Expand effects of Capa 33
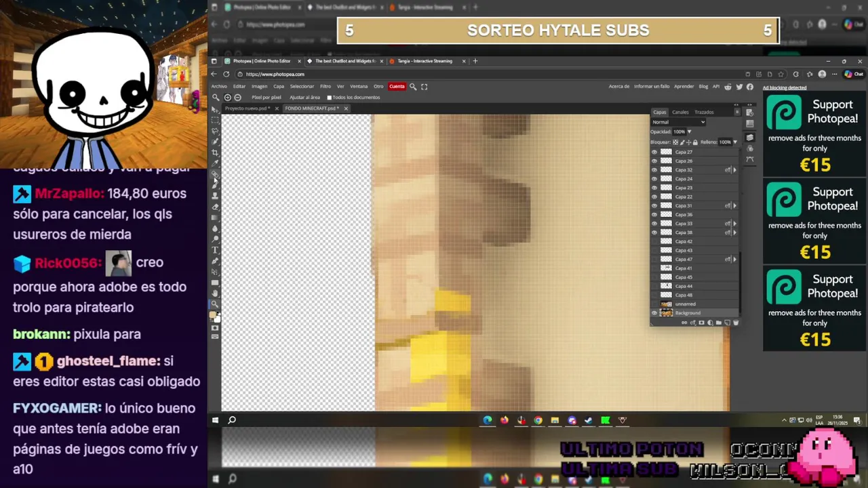This screenshot has height=488, width=868. click(735, 224)
